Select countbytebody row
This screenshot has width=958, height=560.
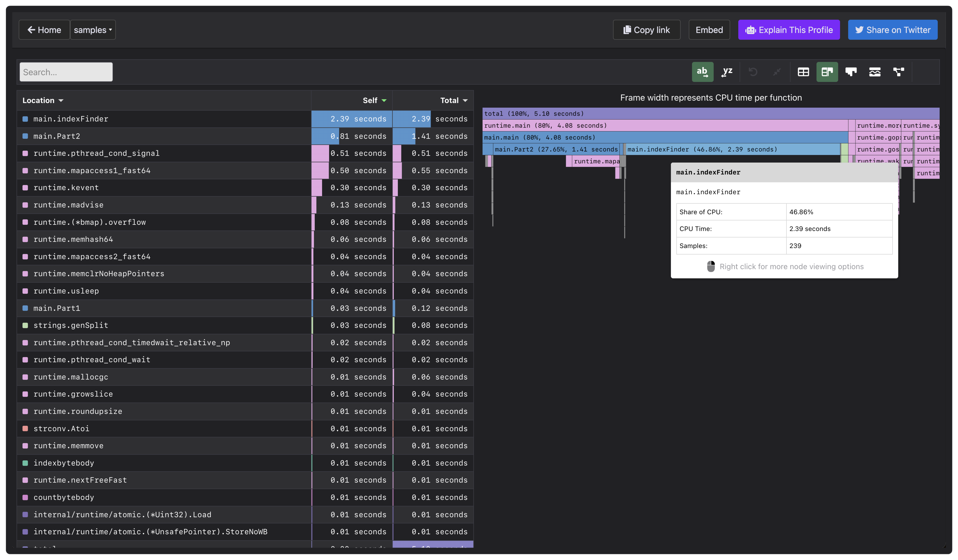pyautogui.click(x=245, y=497)
